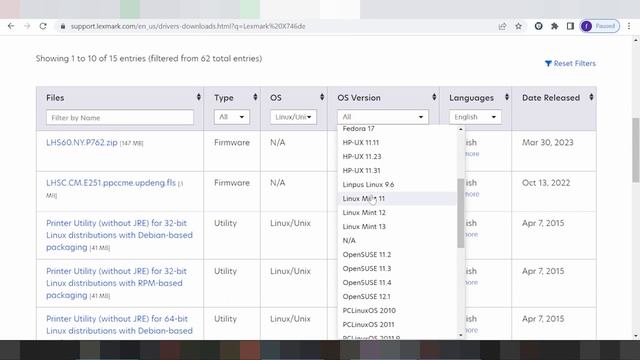Open the Type filter dropdown

pyautogui.click(x=231, y=117)
